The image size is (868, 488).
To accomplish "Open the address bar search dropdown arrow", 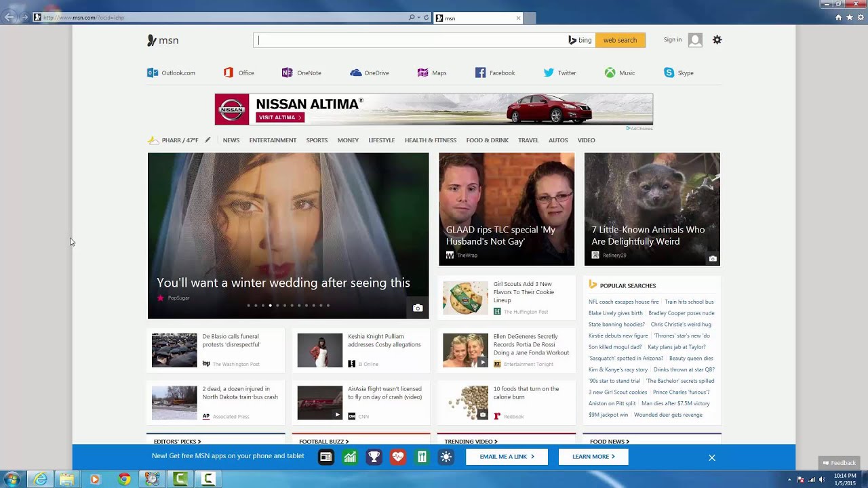I will [418, 18].
